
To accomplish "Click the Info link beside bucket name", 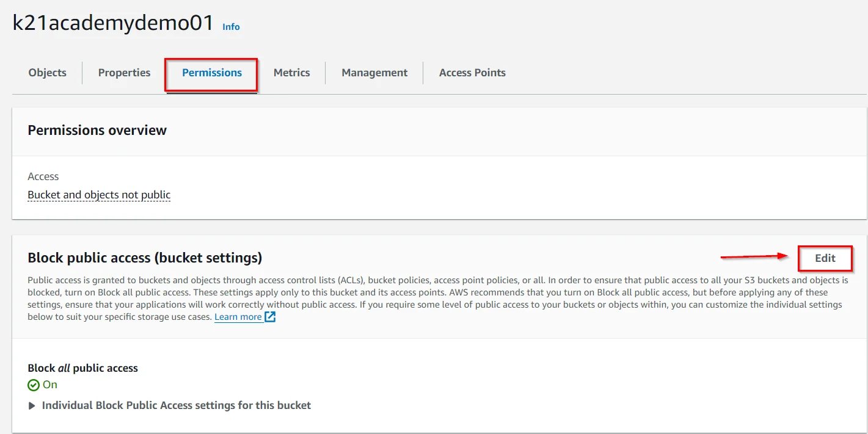I will (x=231, y=27).
